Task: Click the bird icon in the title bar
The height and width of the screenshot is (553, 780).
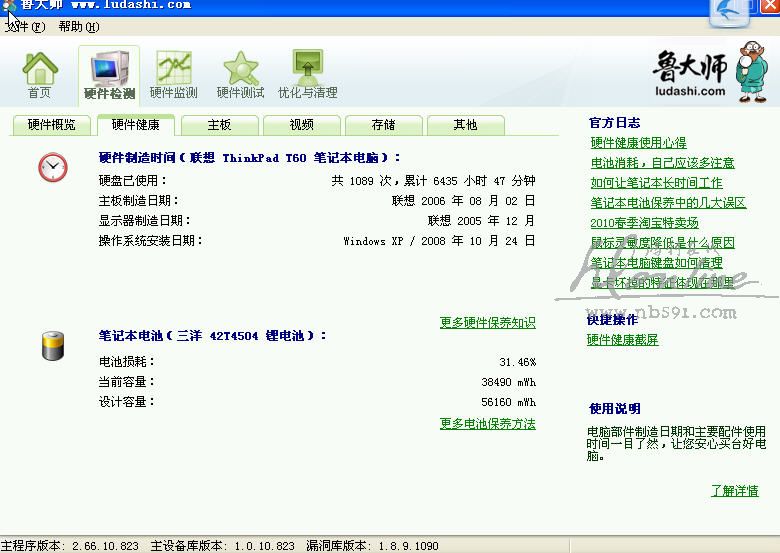Action: click(729, 12)
